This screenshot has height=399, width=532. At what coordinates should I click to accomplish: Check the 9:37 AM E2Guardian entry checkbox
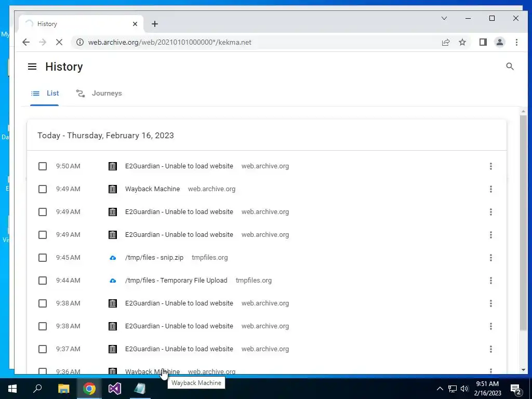coord(43,349)
